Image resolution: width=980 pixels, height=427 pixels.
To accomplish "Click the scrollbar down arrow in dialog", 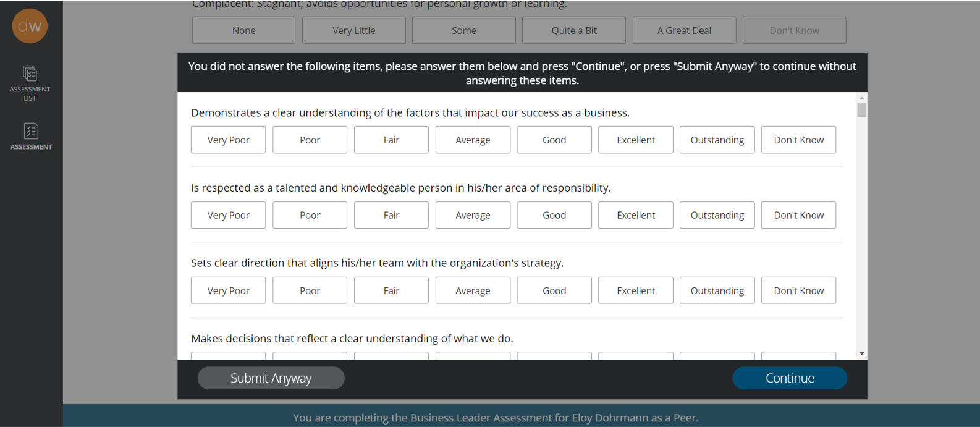I will (861, 354).
